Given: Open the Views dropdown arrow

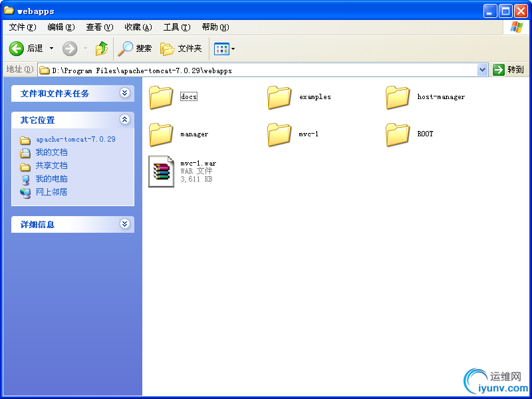Looking at the screenshot, I should [233, 49].
